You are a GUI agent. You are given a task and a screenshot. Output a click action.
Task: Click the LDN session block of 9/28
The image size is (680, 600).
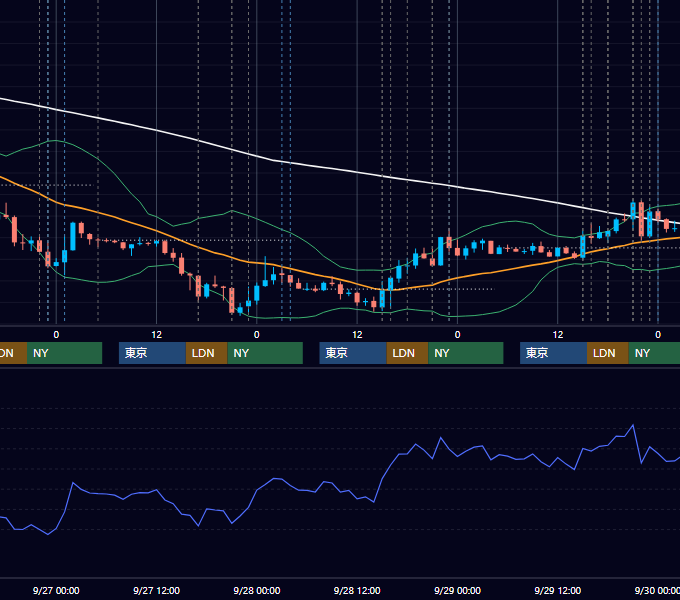407,353
